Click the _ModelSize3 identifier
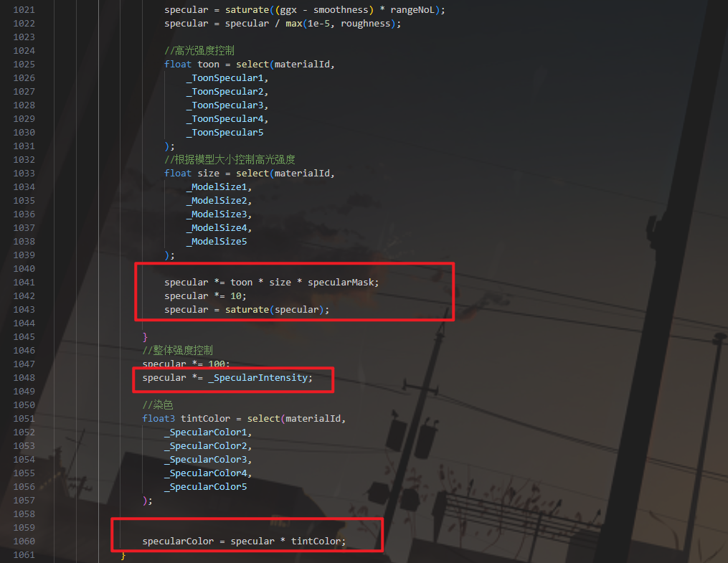Screen dimensions: 728x563 219,214
